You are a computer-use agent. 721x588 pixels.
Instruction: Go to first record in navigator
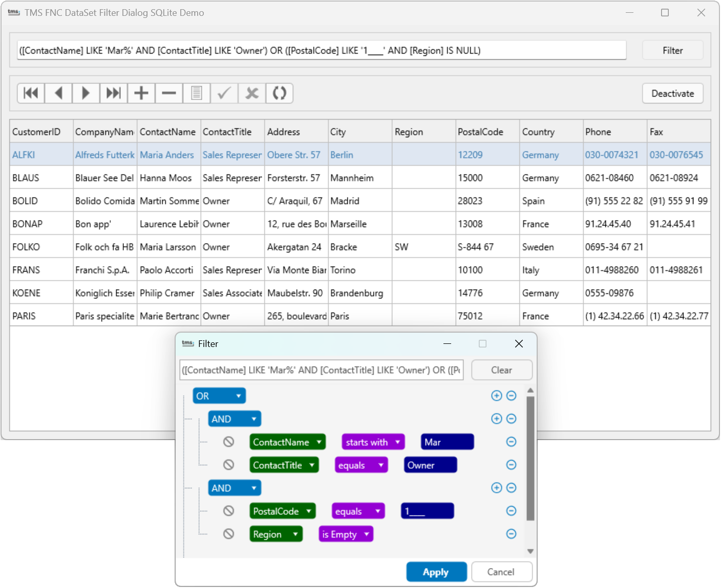(x=31, y=93)
